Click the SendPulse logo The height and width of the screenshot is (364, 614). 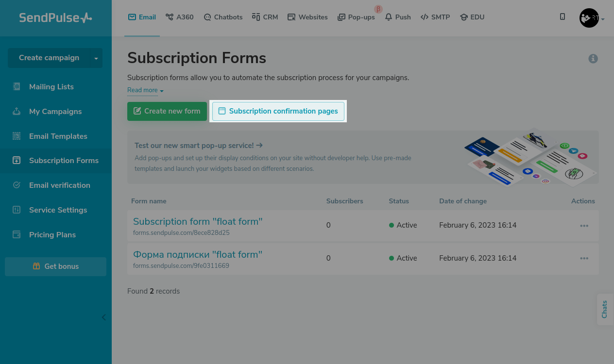coord(55,18)
